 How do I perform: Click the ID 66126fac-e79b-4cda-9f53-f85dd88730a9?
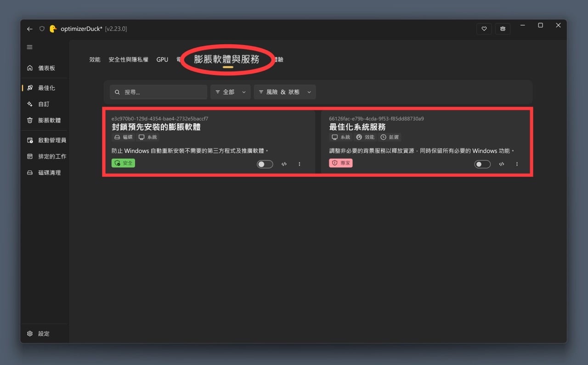377,119
